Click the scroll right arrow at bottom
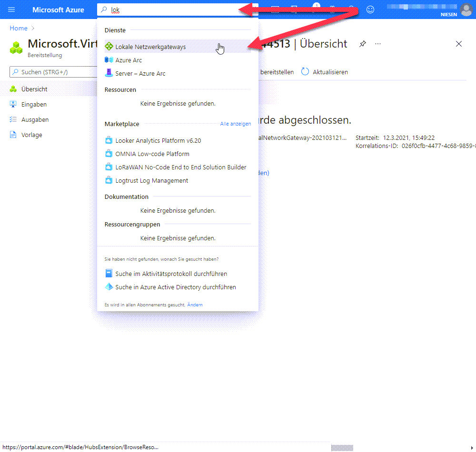Screen dimensions: 476x452 pyautogui.click(x=472, y=448)
